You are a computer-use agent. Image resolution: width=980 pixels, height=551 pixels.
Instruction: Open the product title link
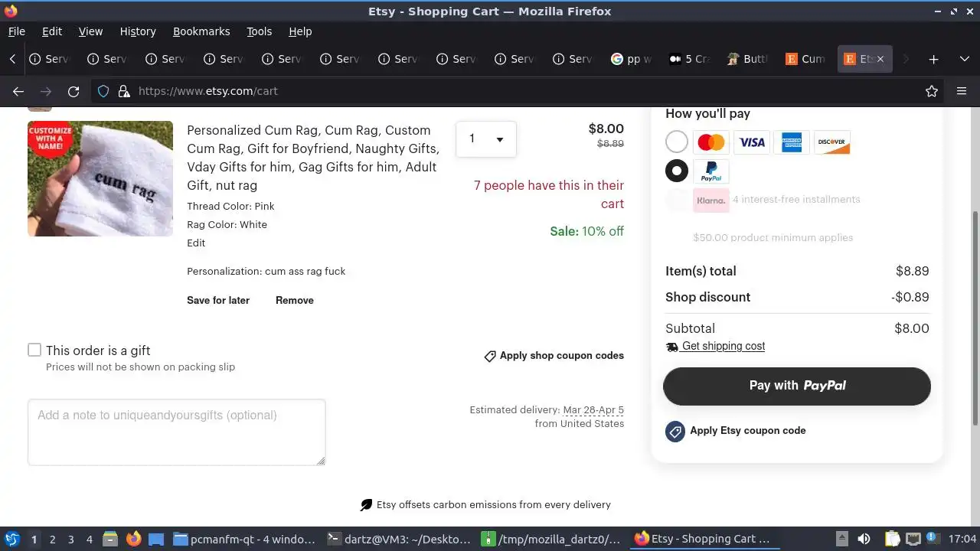coord(313,158)
